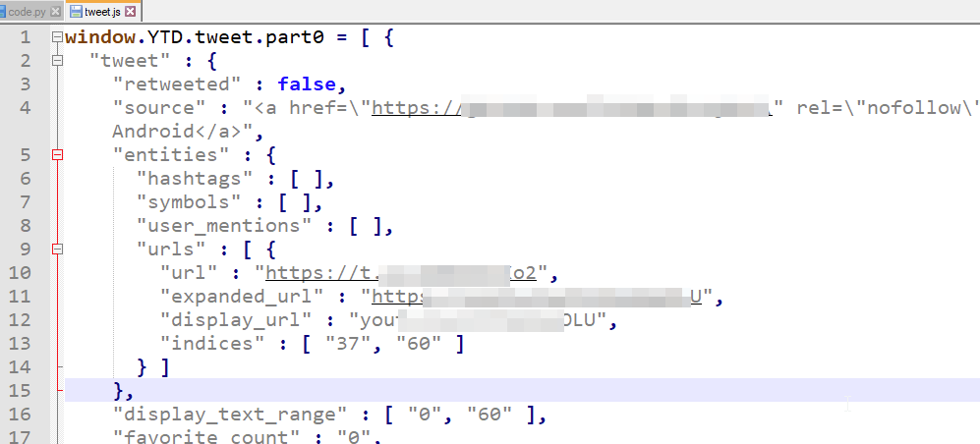Place cursor on window.YTD.tweet.part0 text
The width and height of the screenshot is (980, 444).
[195, 37]
